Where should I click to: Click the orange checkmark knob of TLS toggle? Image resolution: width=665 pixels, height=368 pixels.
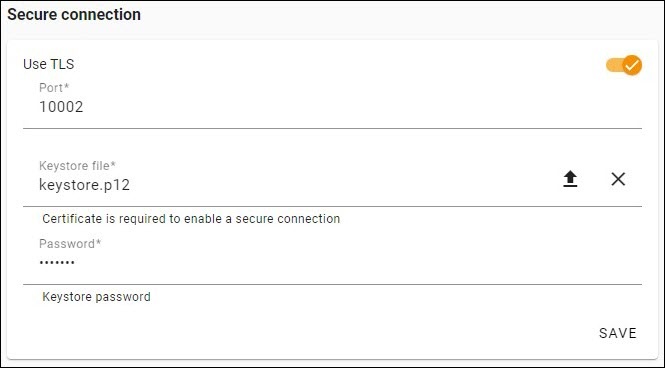632,65
